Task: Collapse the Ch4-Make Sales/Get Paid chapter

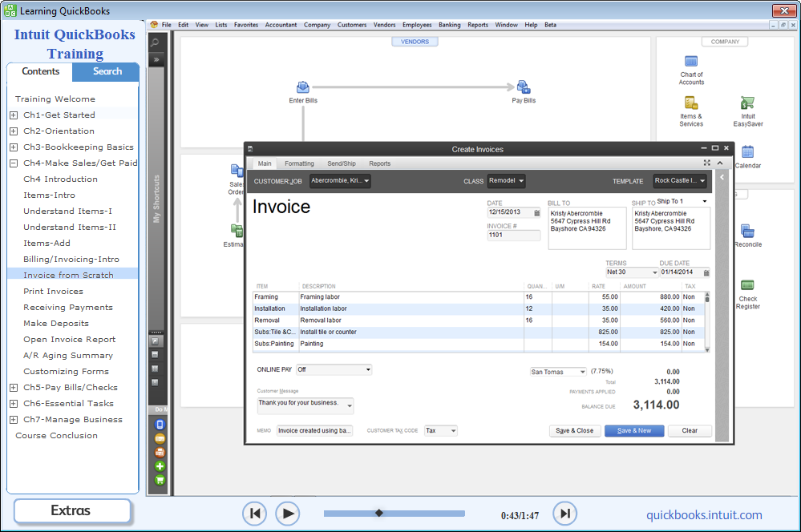Action: tap(14, 163)
